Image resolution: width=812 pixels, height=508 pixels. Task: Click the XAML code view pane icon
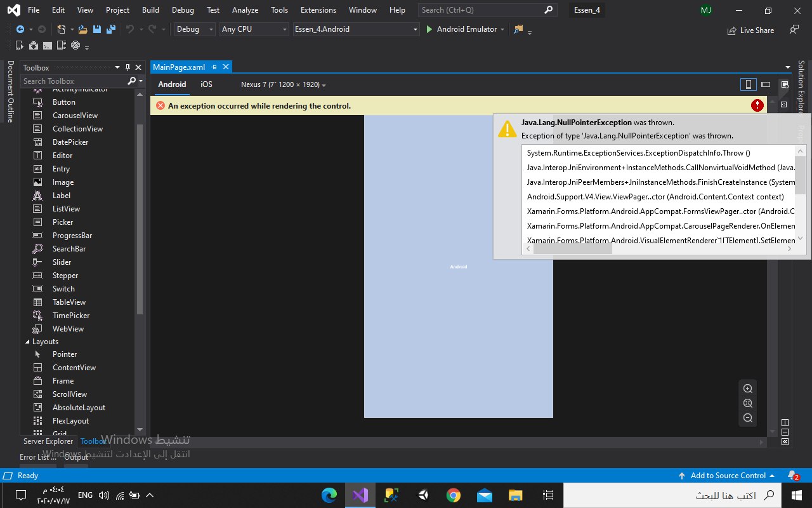click(784, 104)
